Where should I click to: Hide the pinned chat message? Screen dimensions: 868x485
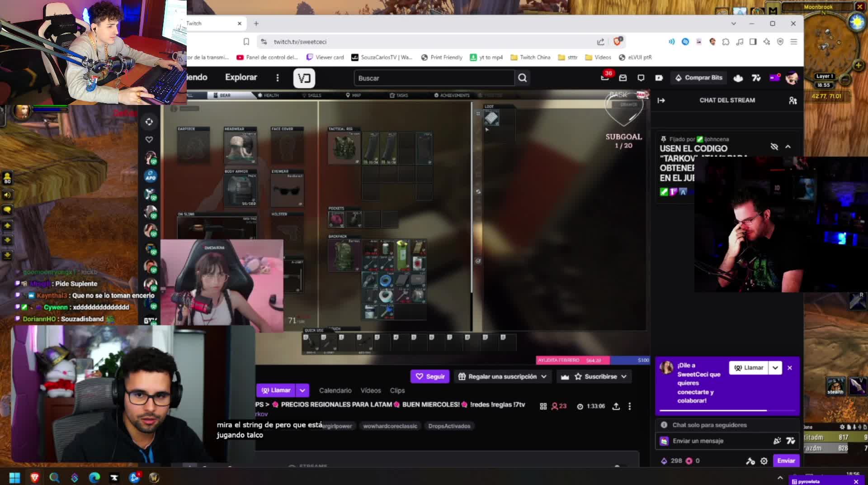click(774, 147)
